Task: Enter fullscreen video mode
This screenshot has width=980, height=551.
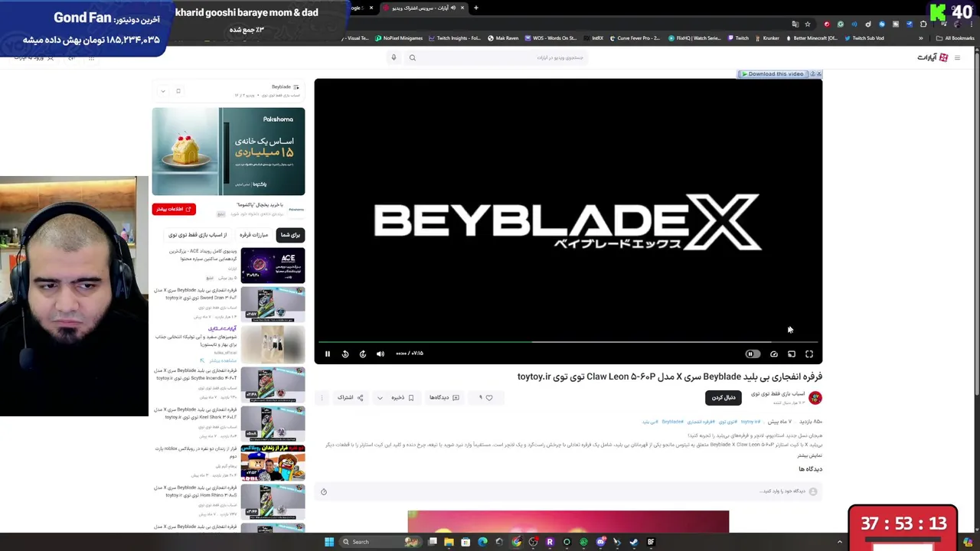Action: click(x=809, y=354)
